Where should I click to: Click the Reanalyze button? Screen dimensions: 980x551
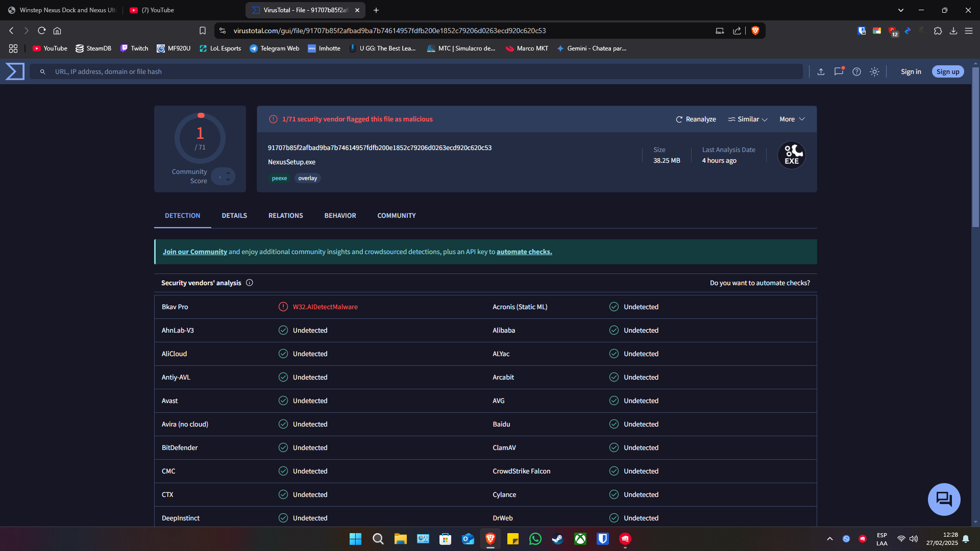pyautogui.click(x=696, y=119)
